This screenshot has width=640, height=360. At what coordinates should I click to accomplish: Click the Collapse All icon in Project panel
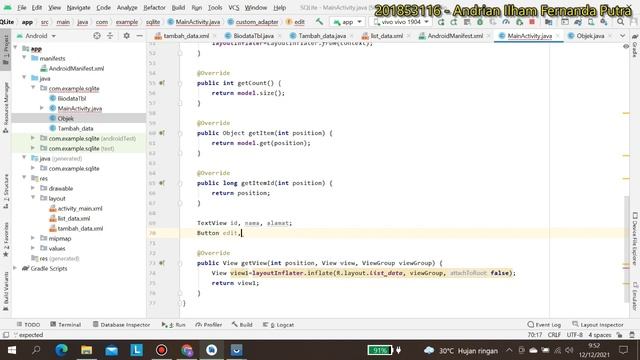click(110, 36)
